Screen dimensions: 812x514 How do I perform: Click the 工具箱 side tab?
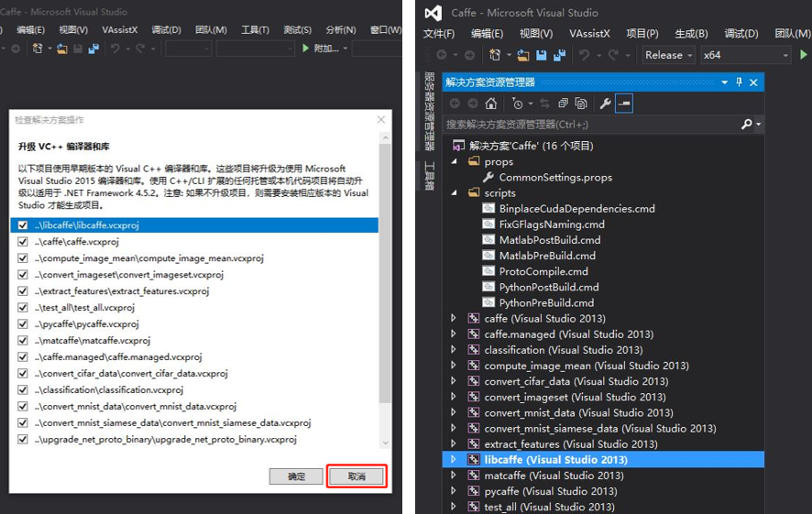(430, 176)
